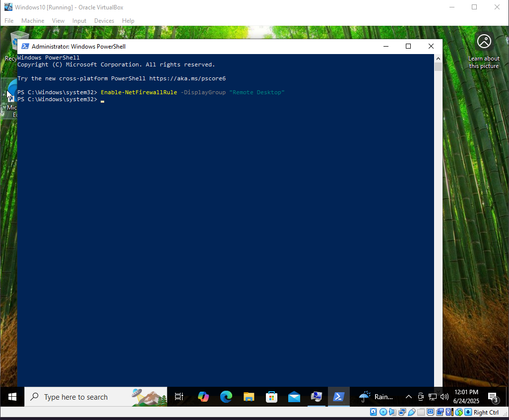This screenshot has height=420, width=509.
Task: Open Microsoft Store from the taskbar
Action: [271, 397]
